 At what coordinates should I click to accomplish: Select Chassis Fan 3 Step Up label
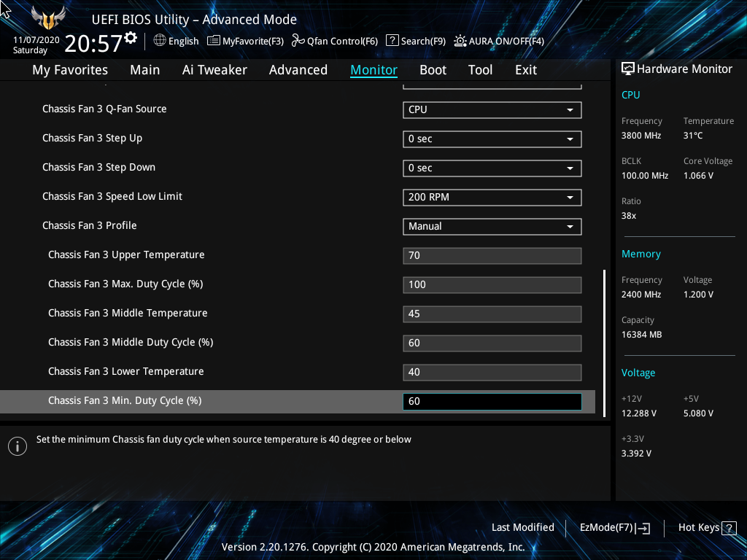(x=93, y=138)
